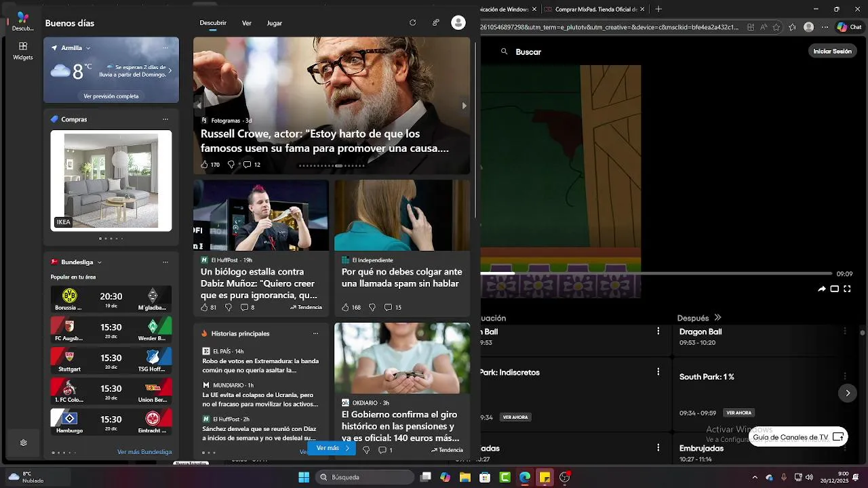The height and width of the screenshot is (488, 868).
Task: Toggle taskbar volume icon
Action: tap(809, 477)
